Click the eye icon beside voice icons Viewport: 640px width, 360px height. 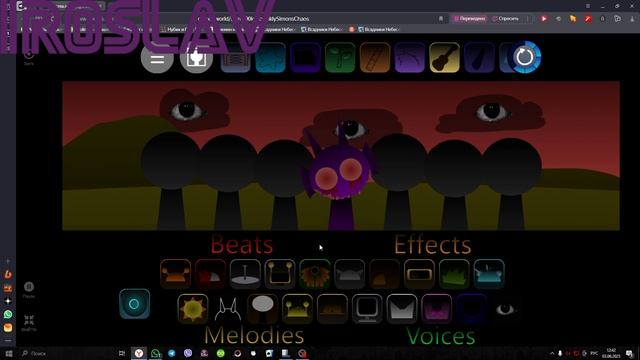coord(505,309)
